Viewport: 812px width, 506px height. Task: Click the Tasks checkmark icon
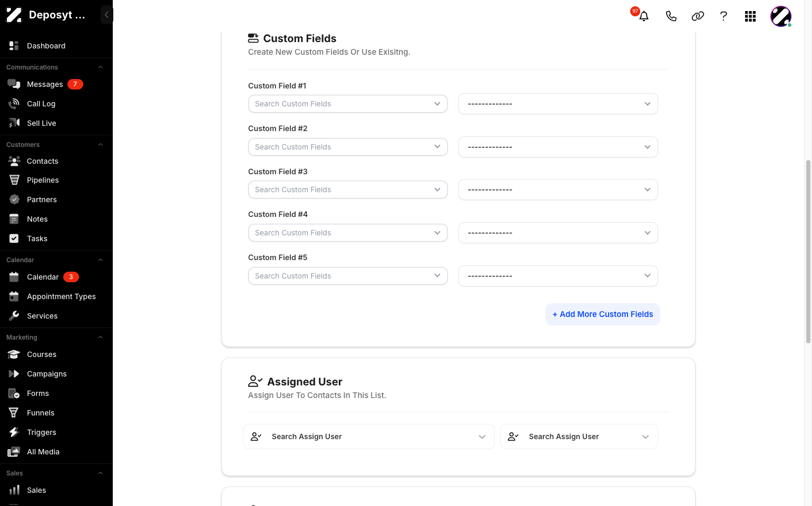point(14,239)
